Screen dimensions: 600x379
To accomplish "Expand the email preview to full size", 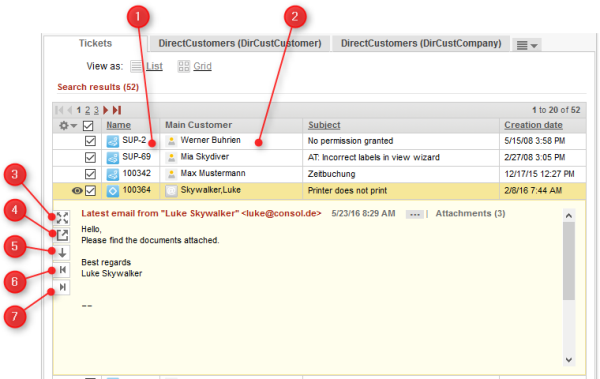I will click(x=62, y=217).
